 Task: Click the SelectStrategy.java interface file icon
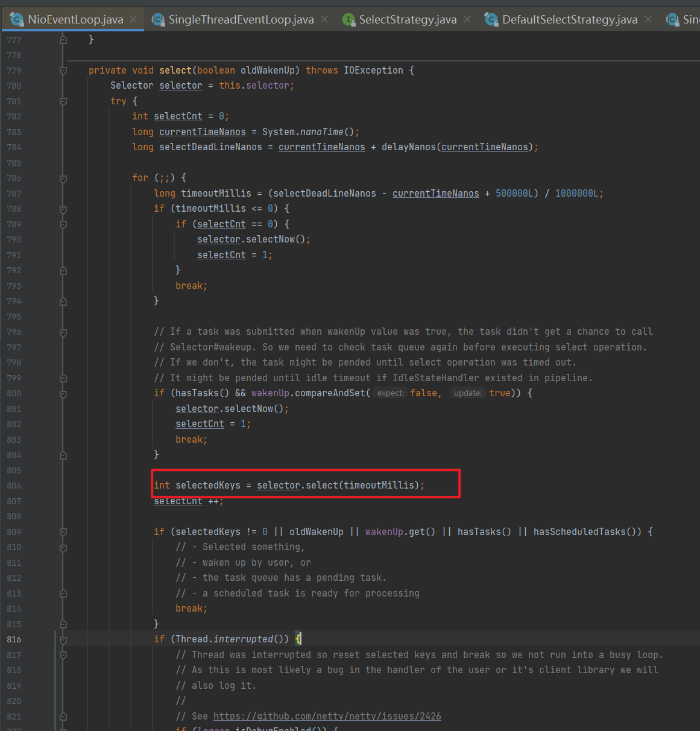tap(348, 20)
